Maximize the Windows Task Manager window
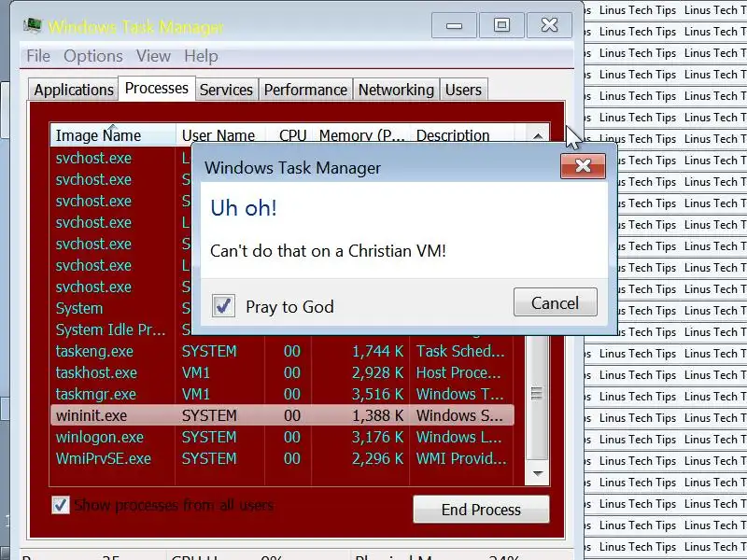Viewport: 747px width, 560px height. pos(501,25)
